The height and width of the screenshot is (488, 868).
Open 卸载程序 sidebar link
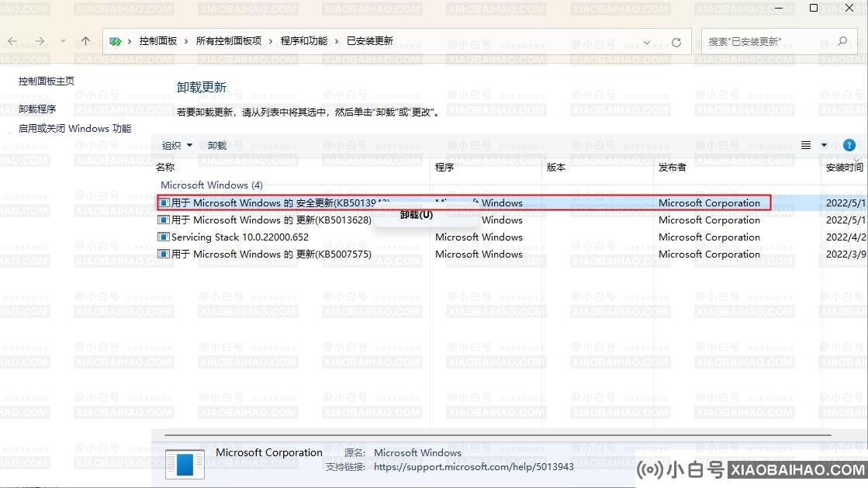[37, 109]
